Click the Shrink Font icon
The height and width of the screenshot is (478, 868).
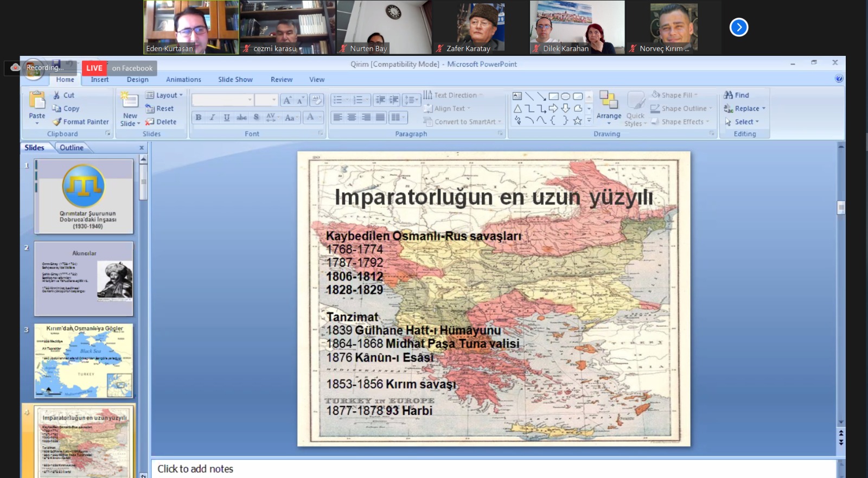[300, 100]
